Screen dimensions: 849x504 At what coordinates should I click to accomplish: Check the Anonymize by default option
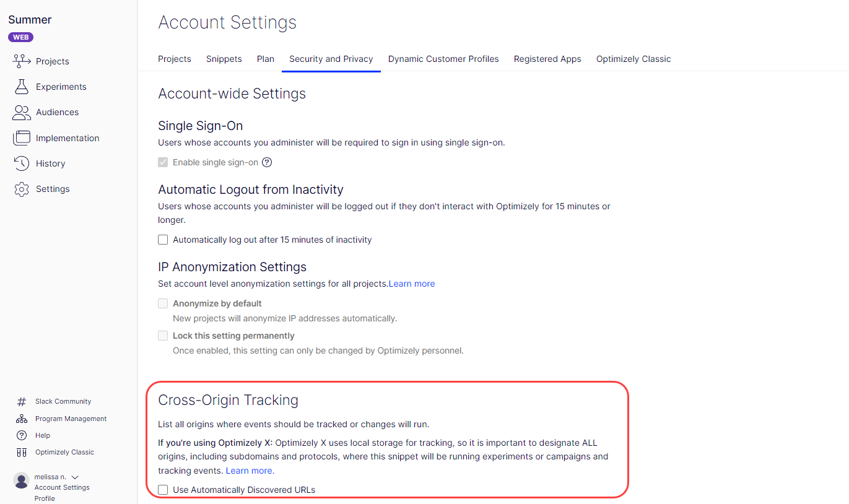pos(163,303)
